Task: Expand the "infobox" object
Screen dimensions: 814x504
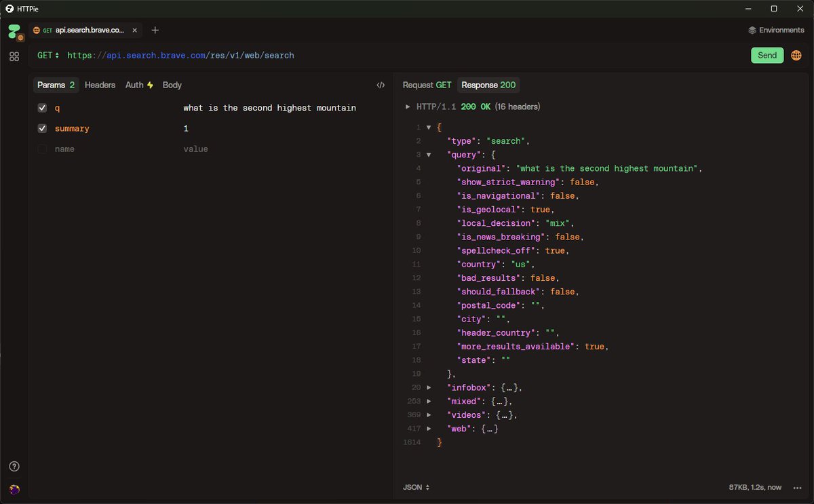Action: (x=429, y=387)
